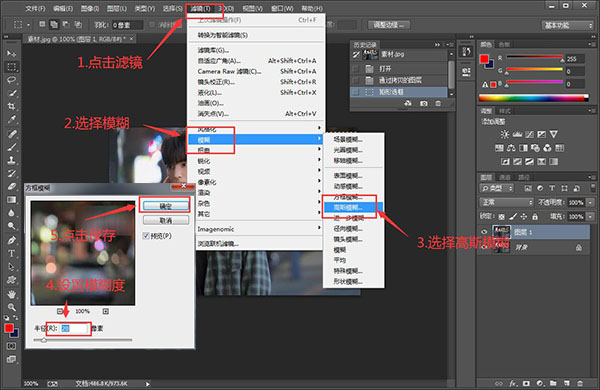Toggle lock image pixels brush icon
Image resolution: width=600 pixels, height=390 pixels.
(x=513, y=217)
